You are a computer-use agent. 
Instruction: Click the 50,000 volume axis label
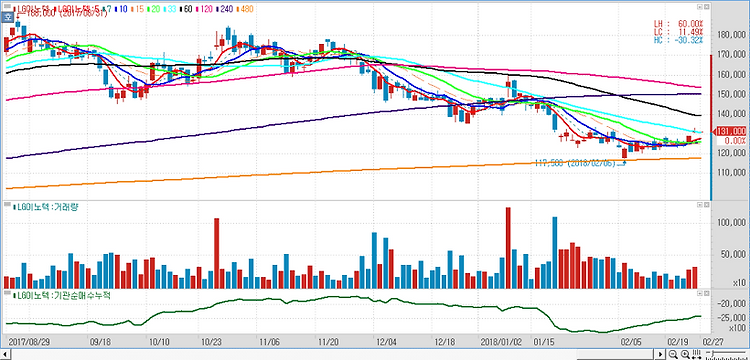(733, 254)
